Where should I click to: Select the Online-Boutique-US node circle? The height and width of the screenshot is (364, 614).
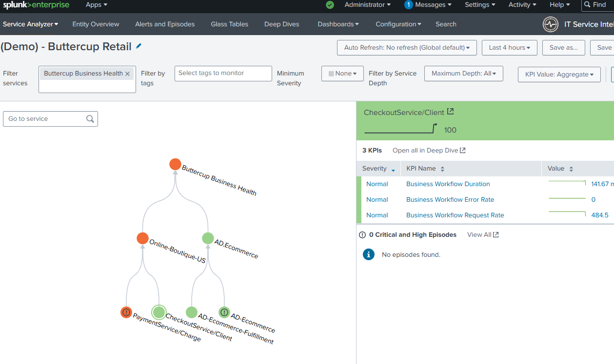click(142, 238)
